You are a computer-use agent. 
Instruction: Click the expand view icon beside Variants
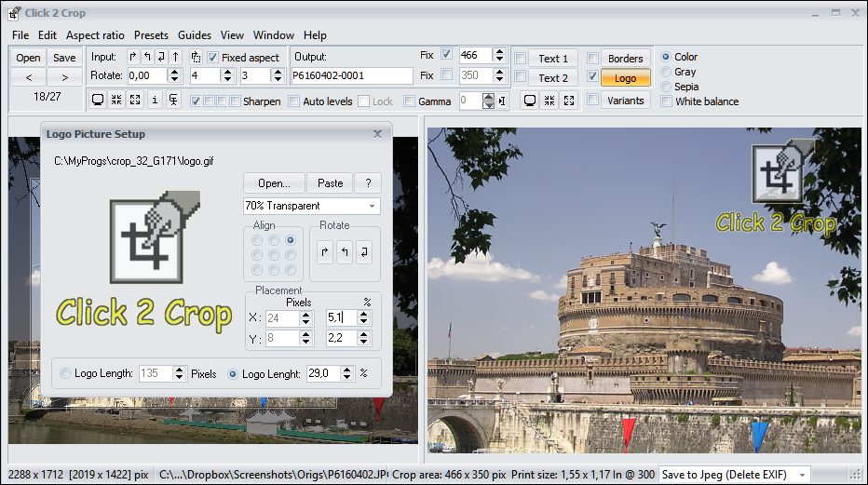pyautogui.click(x=569, y=101)
